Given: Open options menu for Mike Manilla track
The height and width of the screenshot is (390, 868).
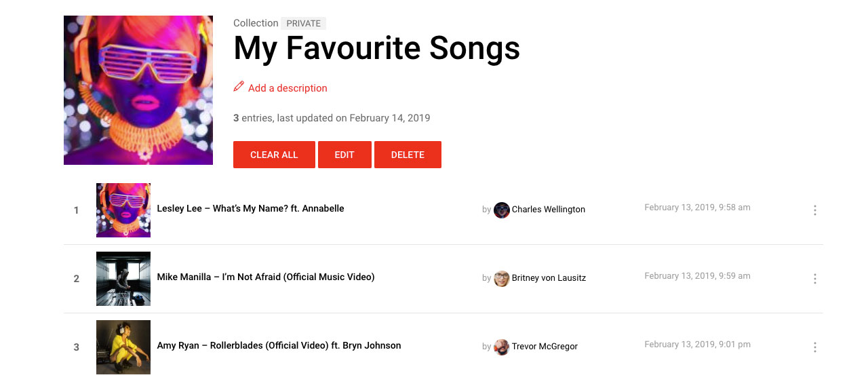Looking at the screenshot, I should 814,279.
